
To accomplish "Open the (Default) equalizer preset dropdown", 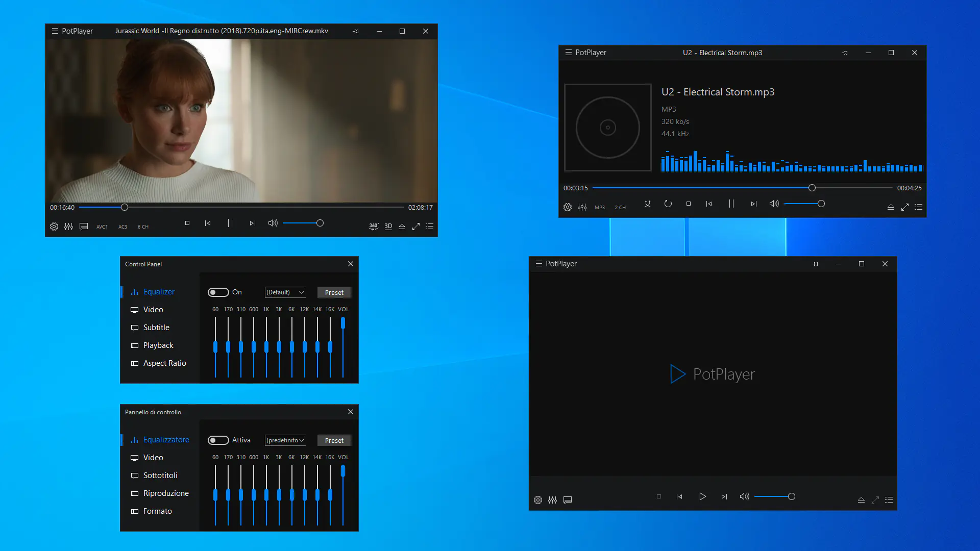I will 285,292.
